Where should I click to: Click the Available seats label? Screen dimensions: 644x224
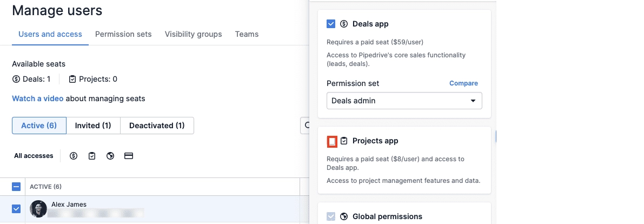coord(38,64)
